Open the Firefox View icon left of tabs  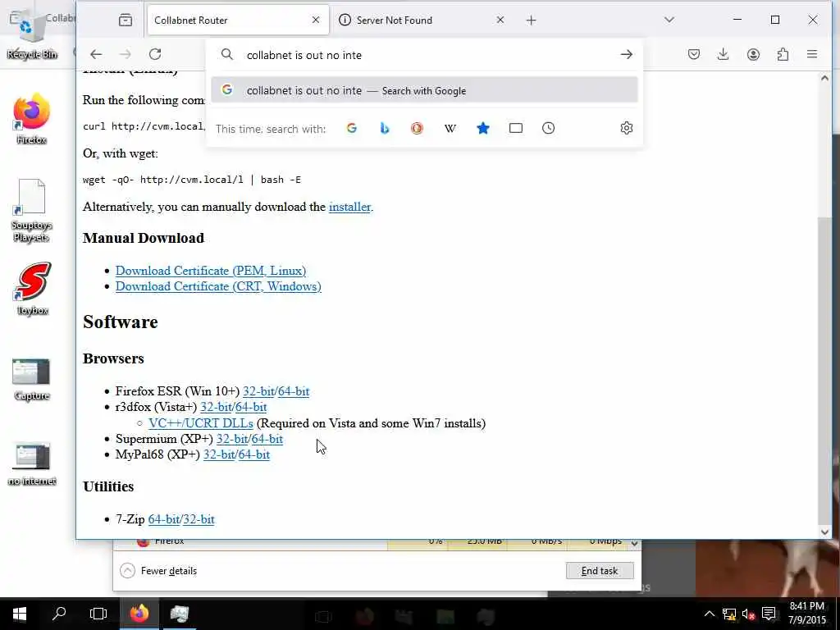[126, 21]
